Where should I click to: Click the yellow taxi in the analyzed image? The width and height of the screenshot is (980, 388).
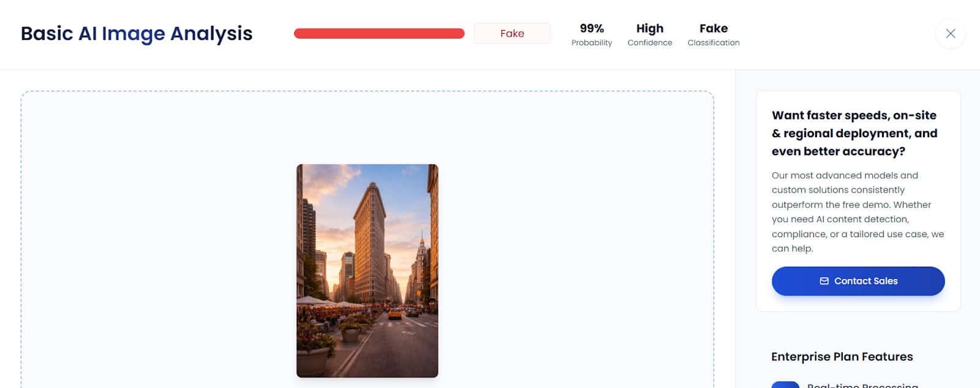pyautogui.click(x=395, y=313)
